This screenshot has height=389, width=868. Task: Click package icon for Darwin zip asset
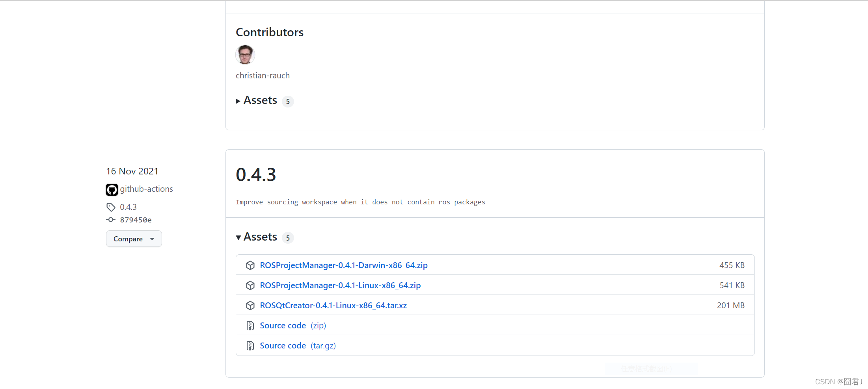[250, 265]
